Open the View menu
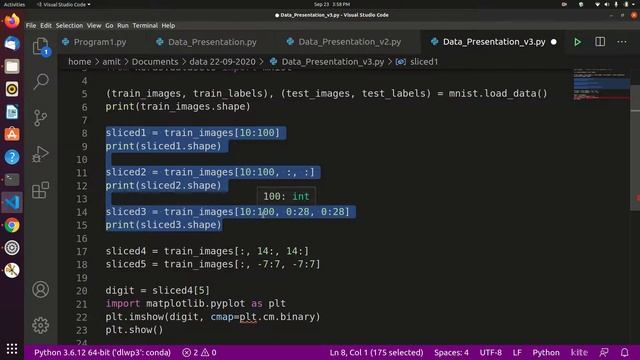Viewport: 640px width, 360px height. point(94,25)
